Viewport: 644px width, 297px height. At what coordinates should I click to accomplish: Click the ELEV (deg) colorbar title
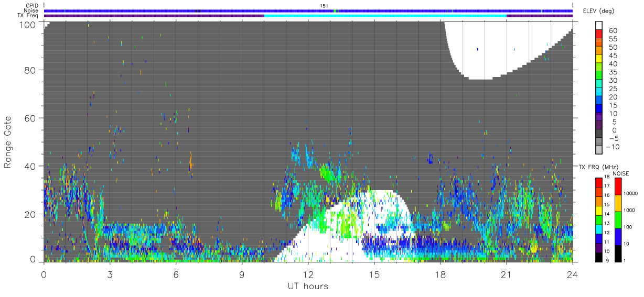[598, 11]
